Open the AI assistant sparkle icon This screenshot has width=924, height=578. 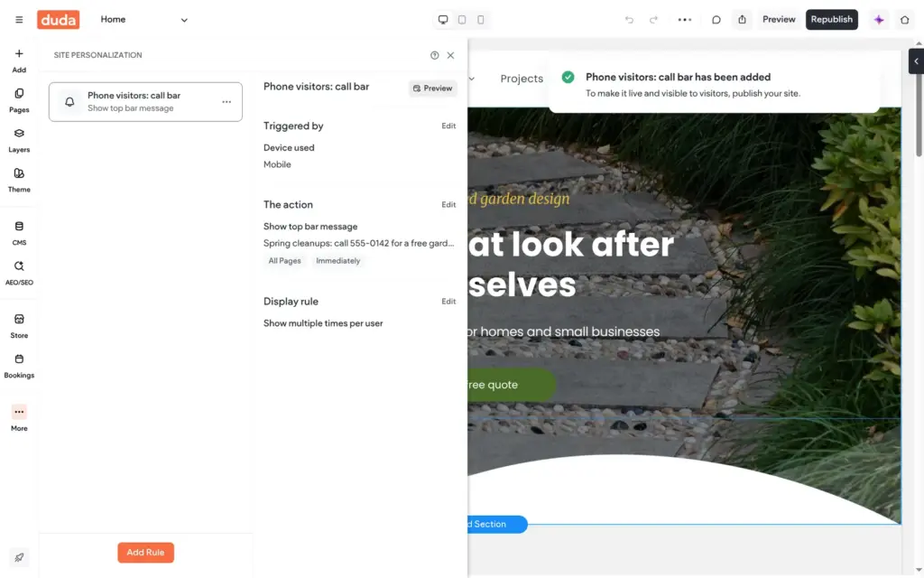(x=879, y=20)
